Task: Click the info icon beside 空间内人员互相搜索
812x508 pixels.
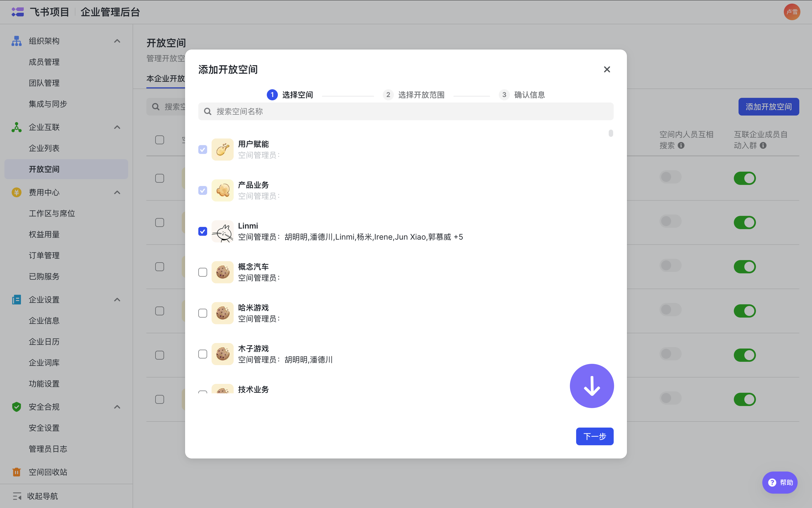Action: [681, 146]
